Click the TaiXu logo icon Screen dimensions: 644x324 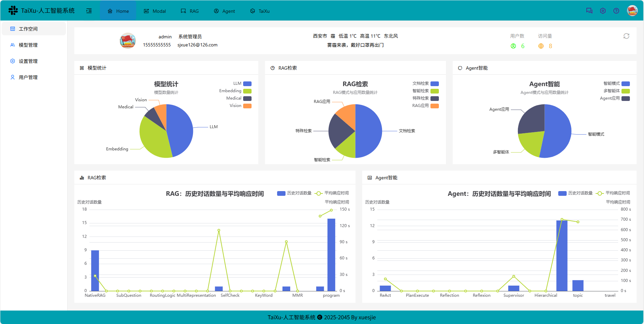[12, 10]
